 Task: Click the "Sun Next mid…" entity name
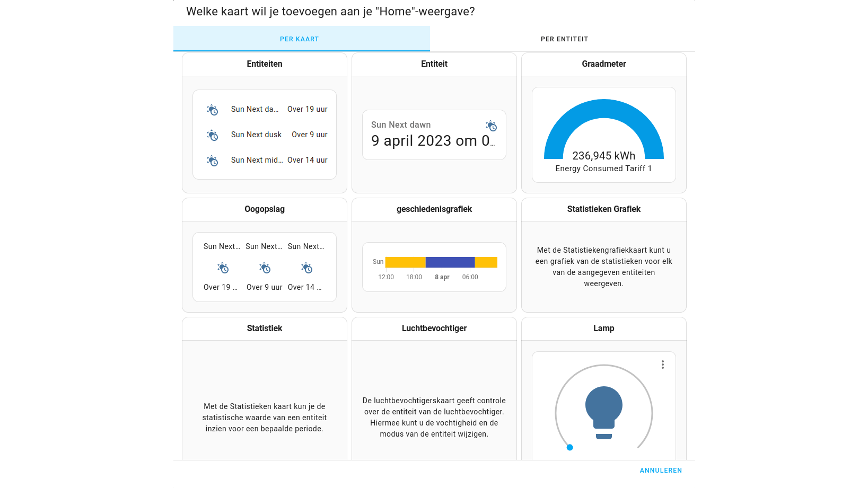257,160
